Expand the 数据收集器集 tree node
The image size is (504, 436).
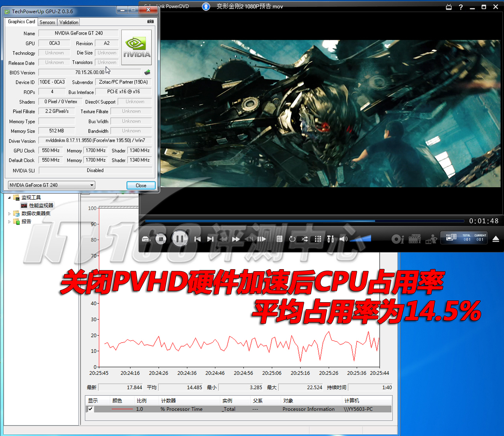coord(9,214)
